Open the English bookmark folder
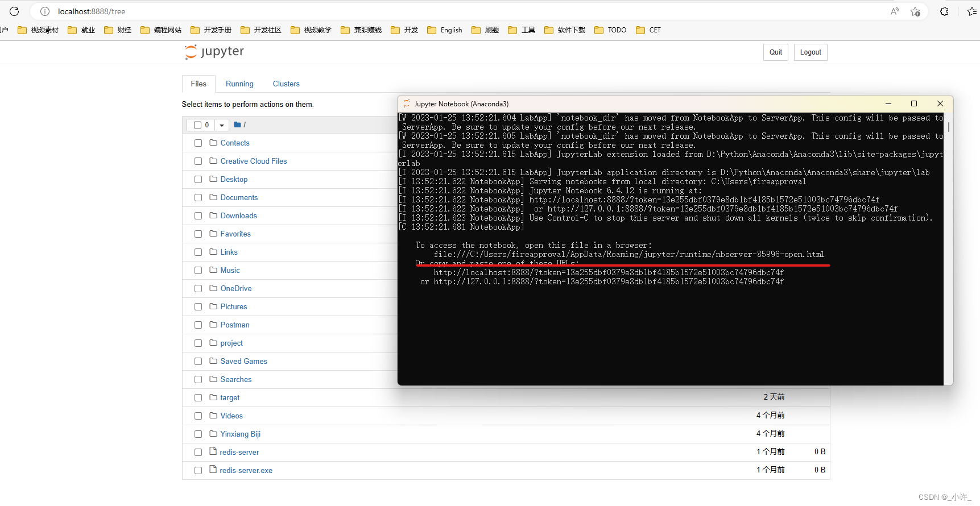 coord(445,30)
